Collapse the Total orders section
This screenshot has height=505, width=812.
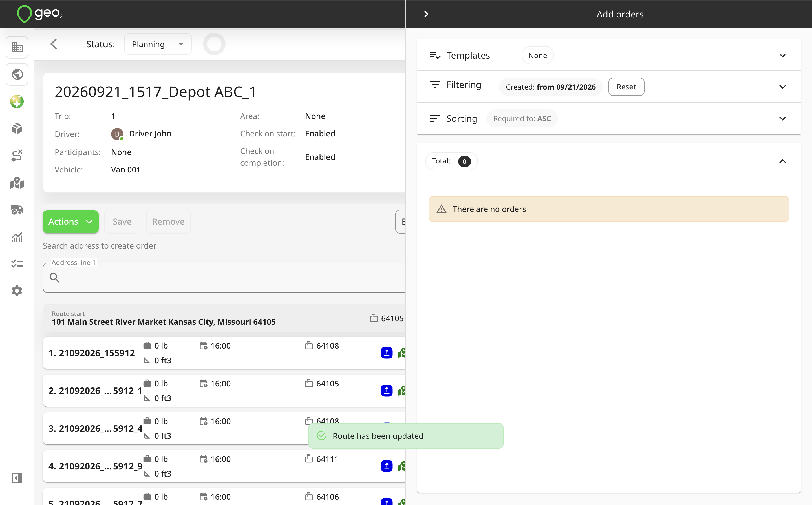point(782,161)
